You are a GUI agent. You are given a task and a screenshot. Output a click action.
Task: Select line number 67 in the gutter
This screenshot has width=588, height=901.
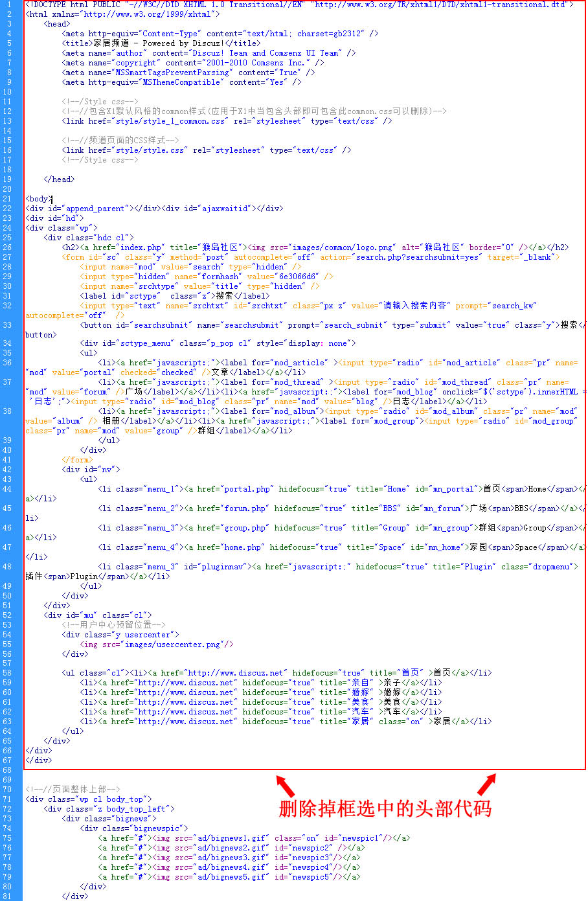pos(8,760)
